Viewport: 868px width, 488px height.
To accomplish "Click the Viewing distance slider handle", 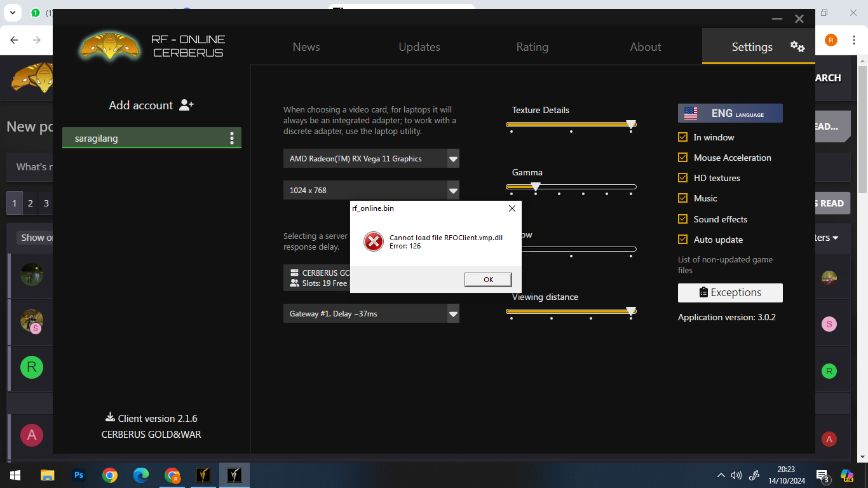I will tap(631, 311).
